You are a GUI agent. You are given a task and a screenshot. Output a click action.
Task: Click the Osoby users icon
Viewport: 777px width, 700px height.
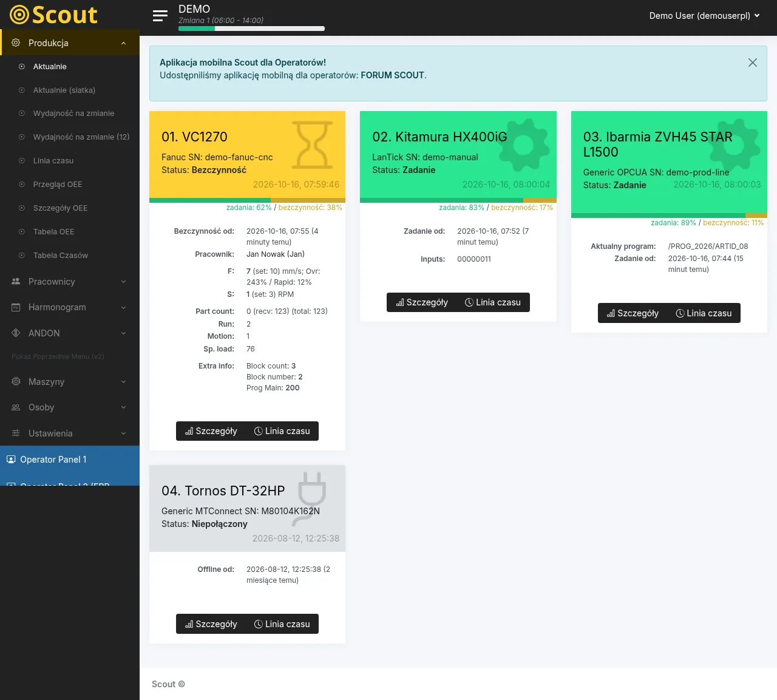pyautogui.click(x=16, y=407)
